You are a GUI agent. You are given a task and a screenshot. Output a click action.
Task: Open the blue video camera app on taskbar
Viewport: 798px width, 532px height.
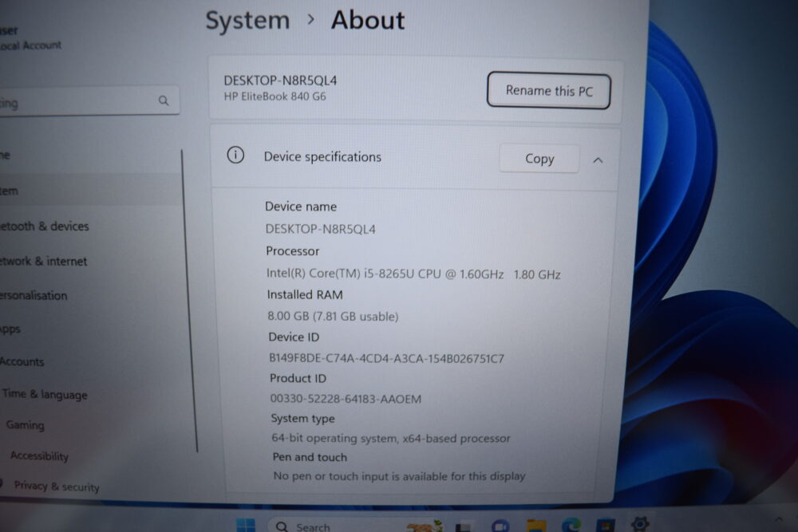tap(500, 526)
